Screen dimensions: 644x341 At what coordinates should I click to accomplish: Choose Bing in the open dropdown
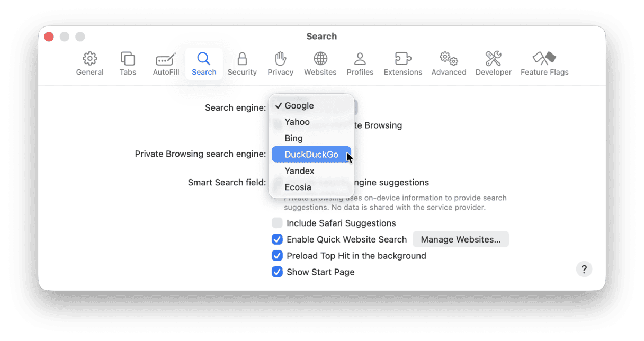(294, 138)
